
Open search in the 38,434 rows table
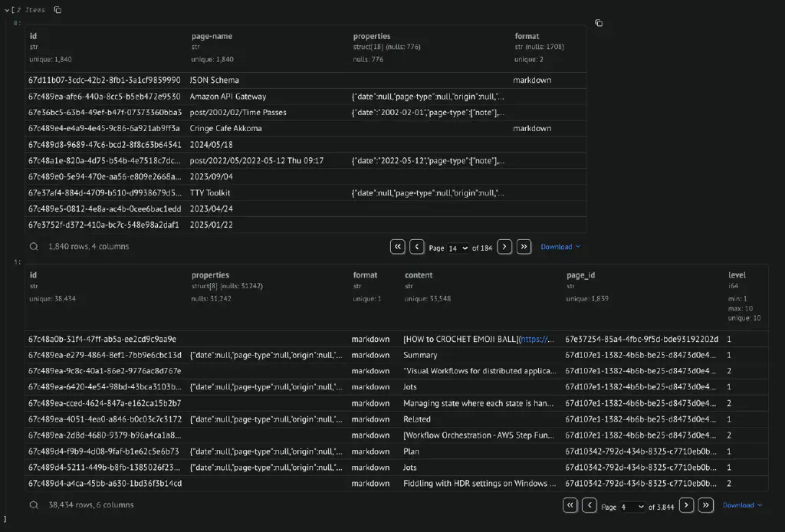click(x=34, y=505)
